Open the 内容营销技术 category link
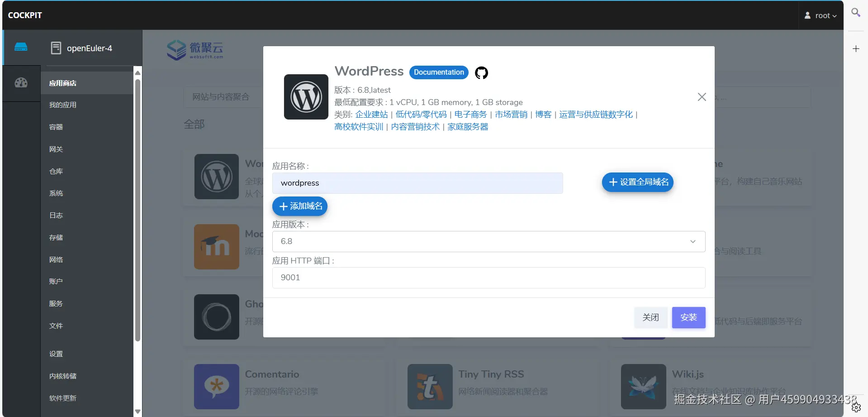 tap(415, 127)
